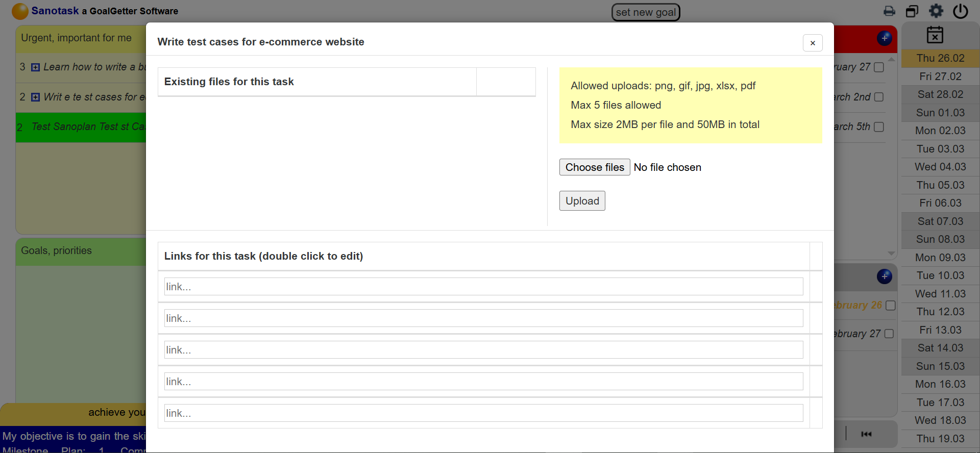Select the date Sat 28.02
980x453 pixels.
[x=940, y=94]
